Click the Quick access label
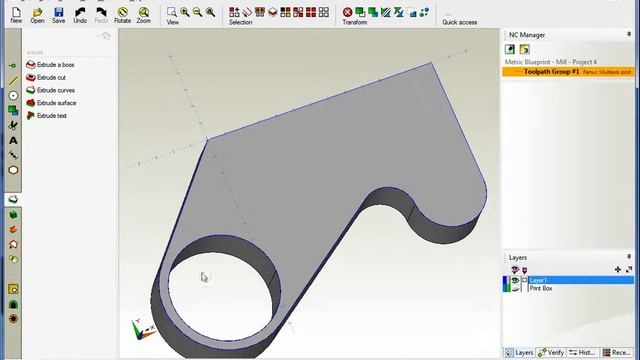 pos(460,22)
